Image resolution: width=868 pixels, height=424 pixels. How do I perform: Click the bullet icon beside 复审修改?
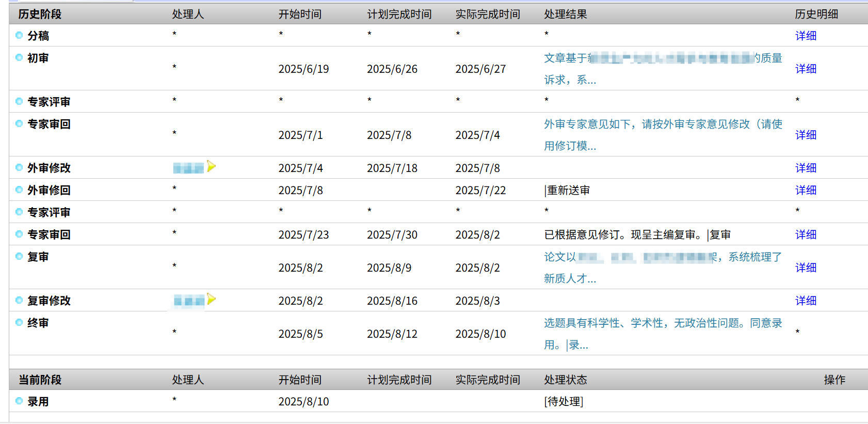[19, 300]
